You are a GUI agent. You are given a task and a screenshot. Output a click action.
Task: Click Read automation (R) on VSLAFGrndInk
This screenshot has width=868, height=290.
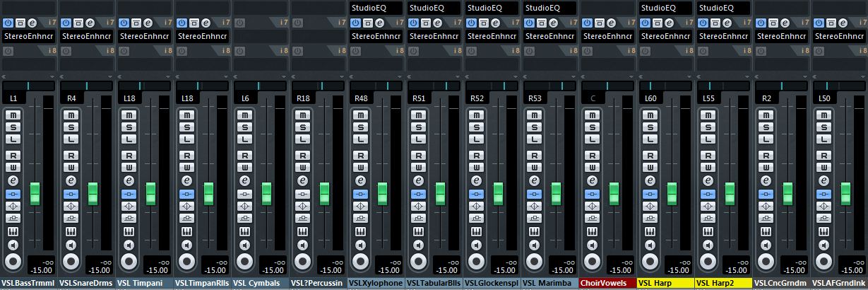[824, 155]
